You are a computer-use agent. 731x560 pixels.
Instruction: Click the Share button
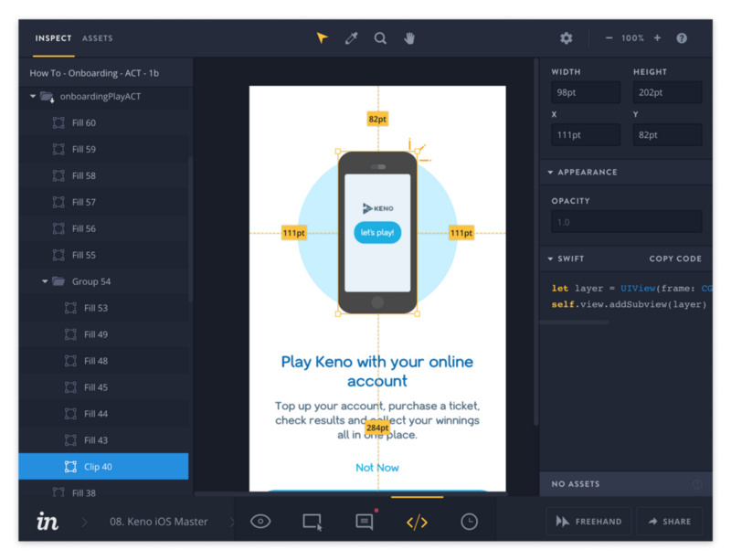pos(669,522)
